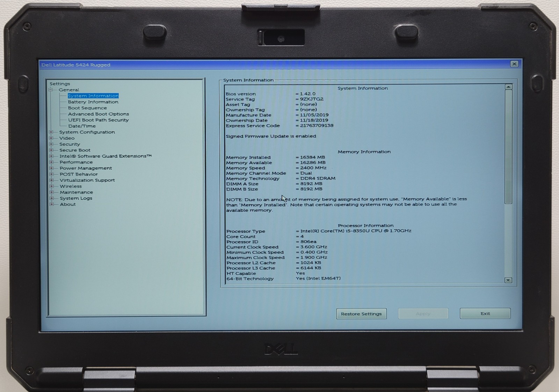Select the Security label

click(x=70, y=144)
